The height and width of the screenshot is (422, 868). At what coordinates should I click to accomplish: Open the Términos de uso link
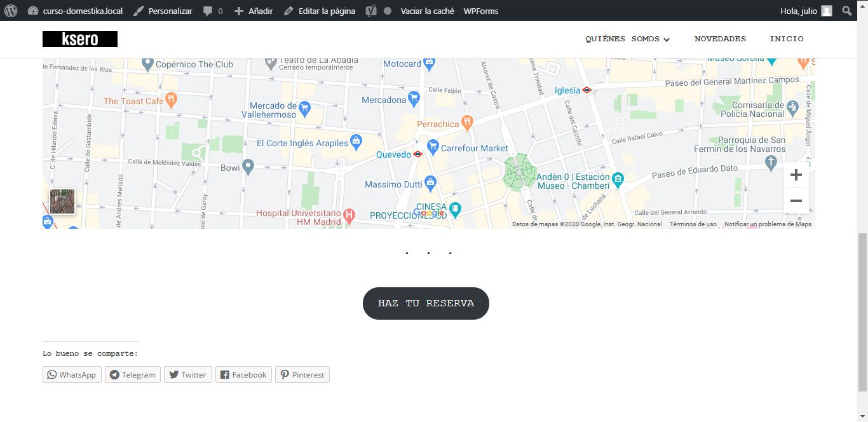[x=693, y=224]
